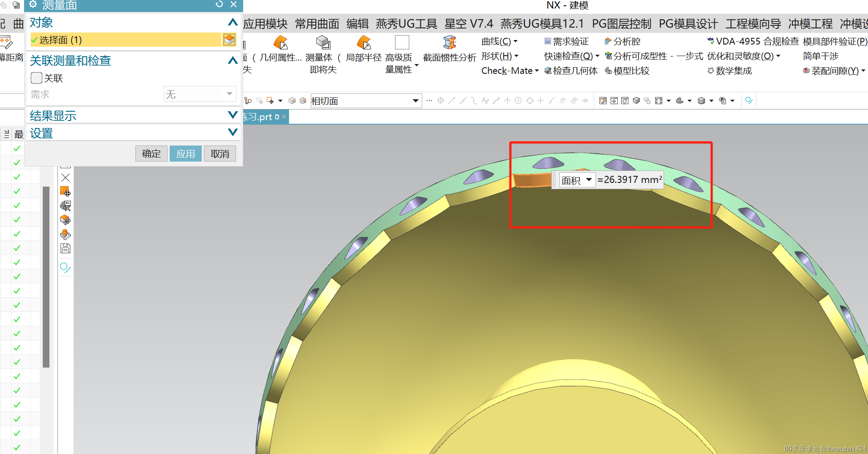The image size is (868, 454).
Task: Click the three-dots more options on selection bar
Action: (x=429, y=101)
